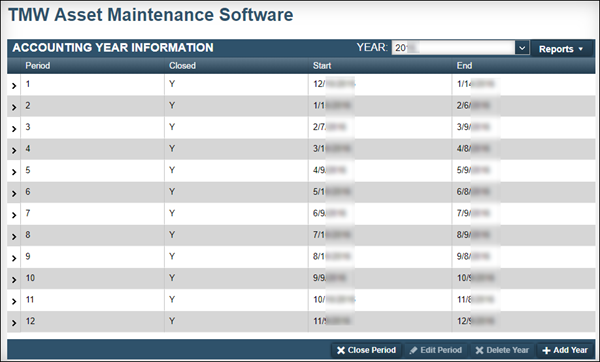Click the Close Period button
The width and height of the screenshot is (600, 362).
366,350
